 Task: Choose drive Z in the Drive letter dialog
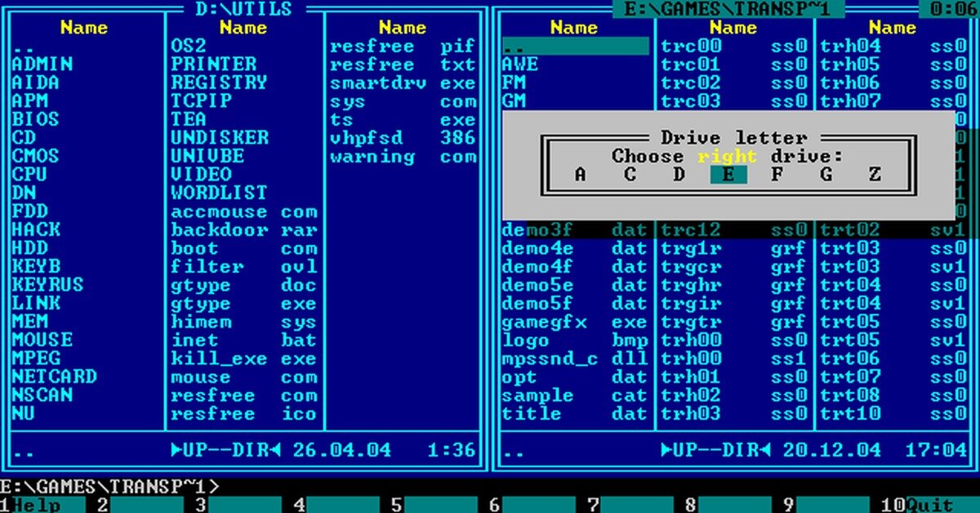[x=875, y=174]
